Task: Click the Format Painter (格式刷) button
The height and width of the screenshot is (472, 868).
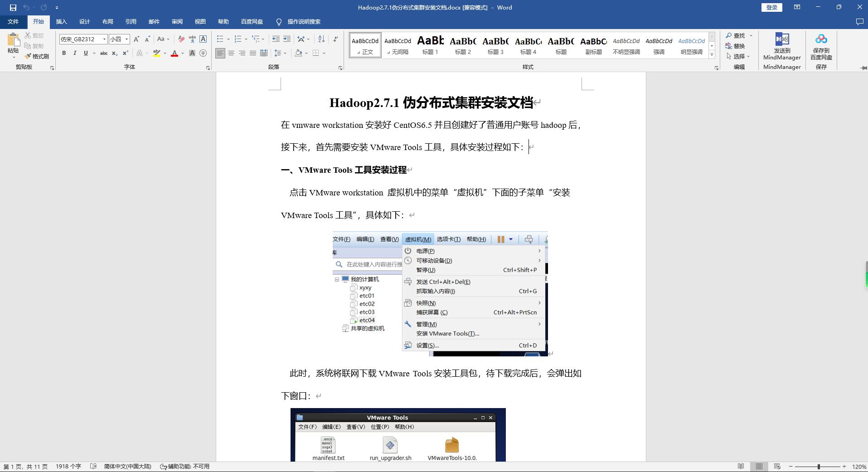Action: pyautogui.click(x=37, y=56)
